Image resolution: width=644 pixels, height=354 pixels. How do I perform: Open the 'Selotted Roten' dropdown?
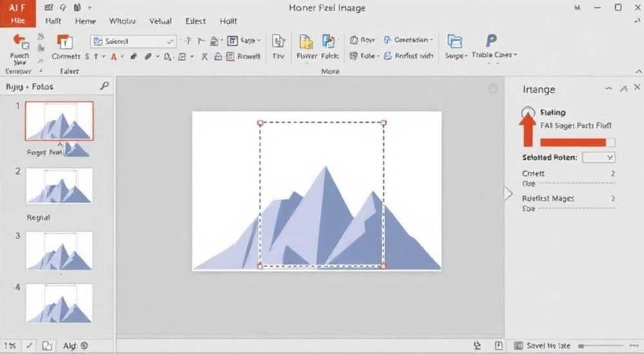point(598,157)
